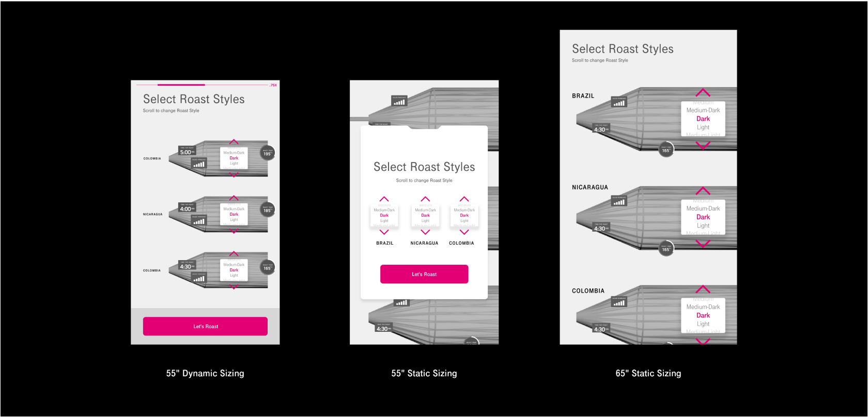Click the pink .75X scale bar at top
Screen dimensions: 868x417
click(x=181, y=85)
